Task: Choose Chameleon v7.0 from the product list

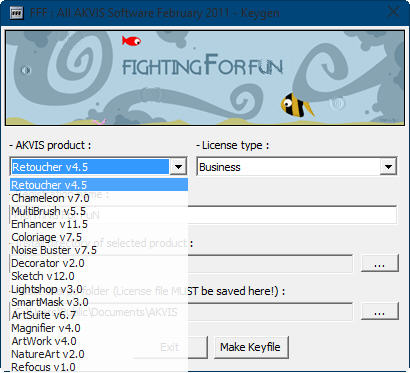Action: coord(99,198)
